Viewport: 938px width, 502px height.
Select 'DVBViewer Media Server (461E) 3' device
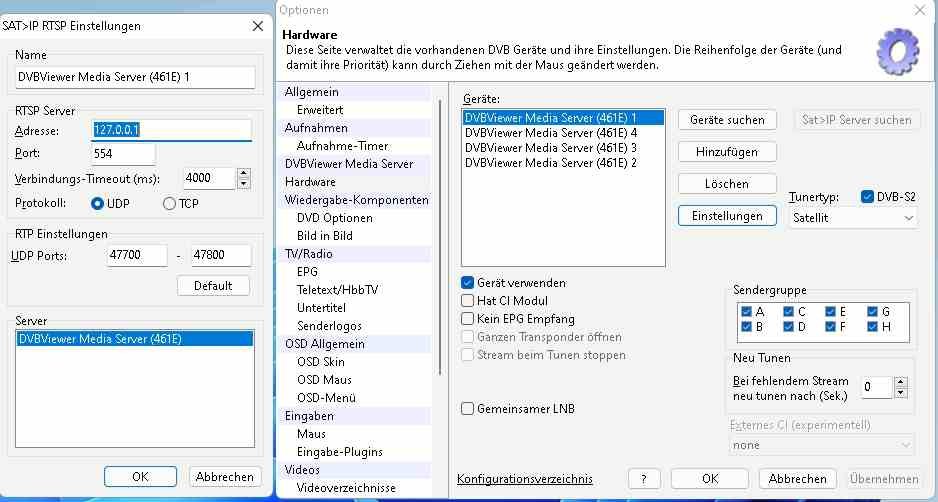551,147
